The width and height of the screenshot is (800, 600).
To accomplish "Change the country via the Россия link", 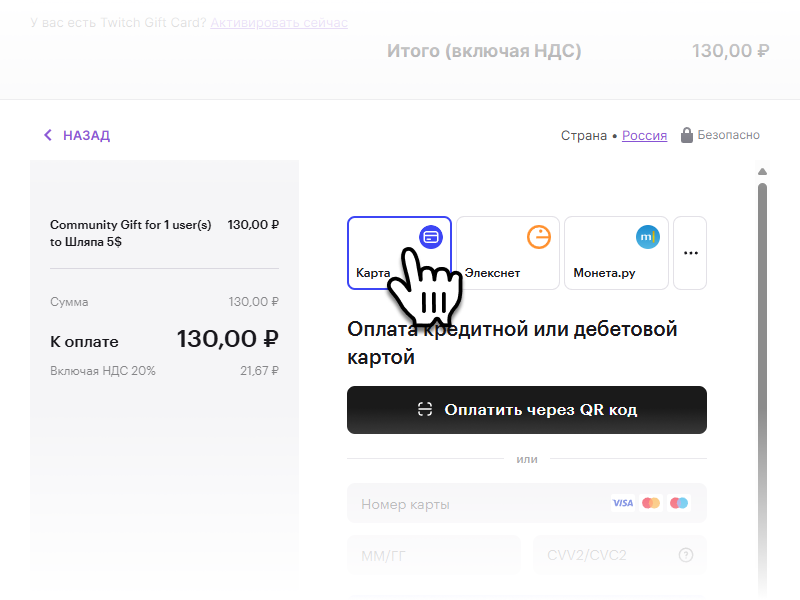I will 644,136.
